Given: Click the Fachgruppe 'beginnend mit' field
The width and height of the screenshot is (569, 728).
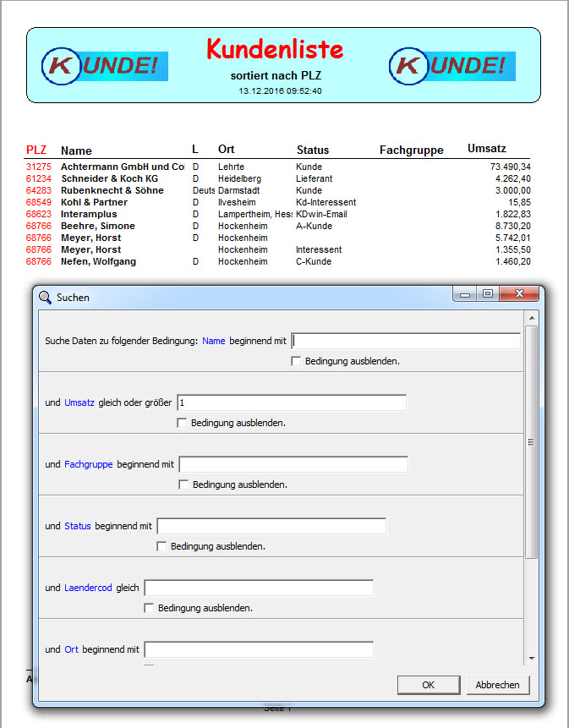Looking at the screenshot, I should point(293,464).
